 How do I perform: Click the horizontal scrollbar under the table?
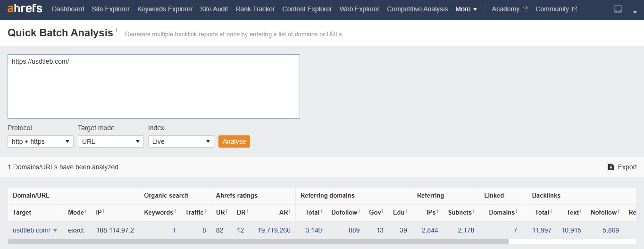click(x=258, y=241)
